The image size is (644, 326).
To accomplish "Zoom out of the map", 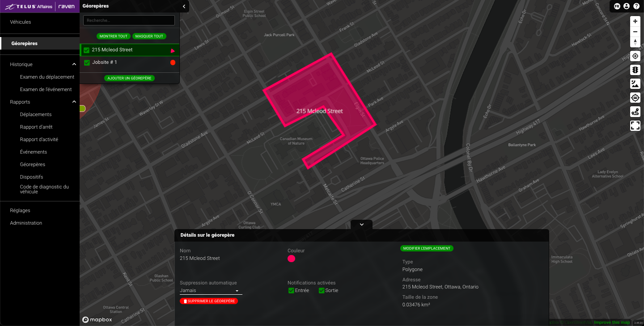I will (x=635, y=32).
